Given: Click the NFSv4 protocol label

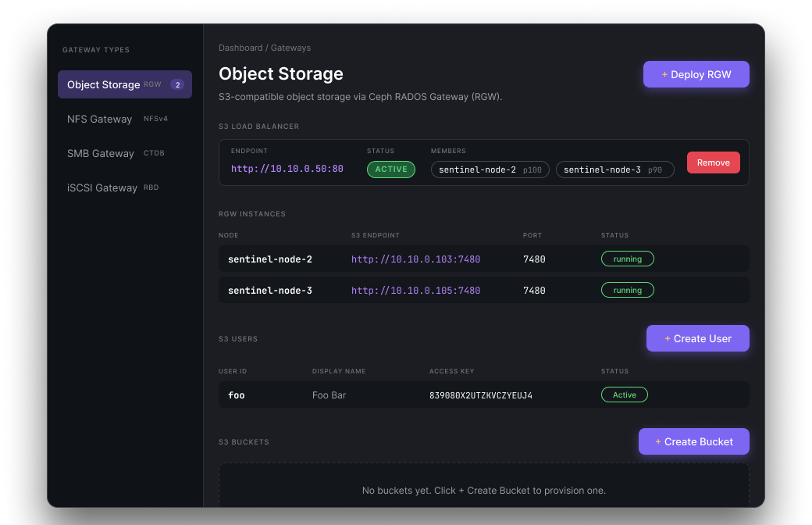Looking at the screenshot, I should (155, 119).
